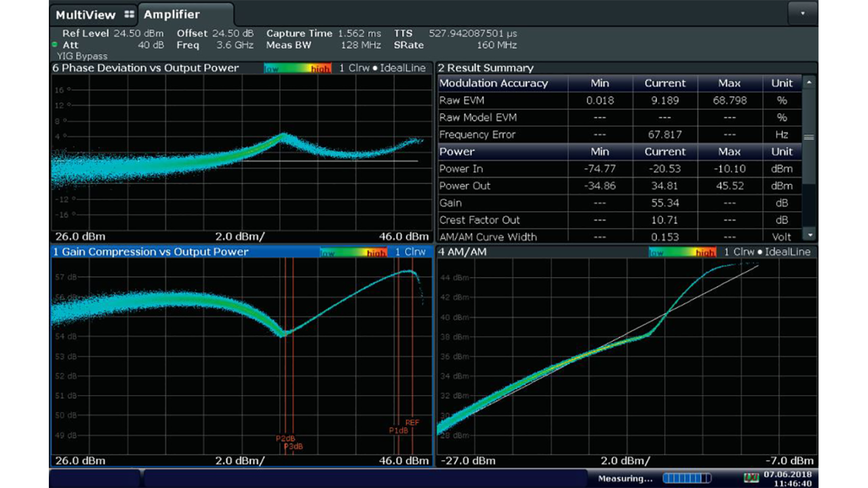Click the Power Out row label
868x488 pixels.
click(465, 186)
